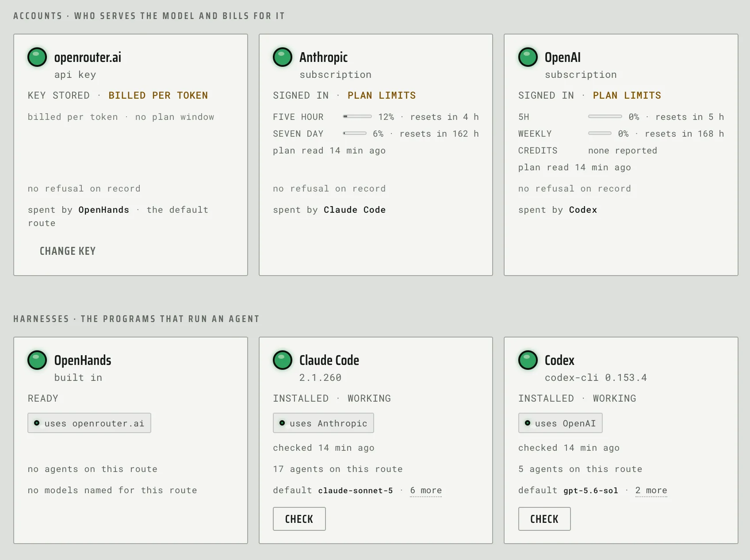Viewport: 750px width, 560px height.
Task: Click the OpenHands 'READY' status
Action: click(x=43, y=399)
